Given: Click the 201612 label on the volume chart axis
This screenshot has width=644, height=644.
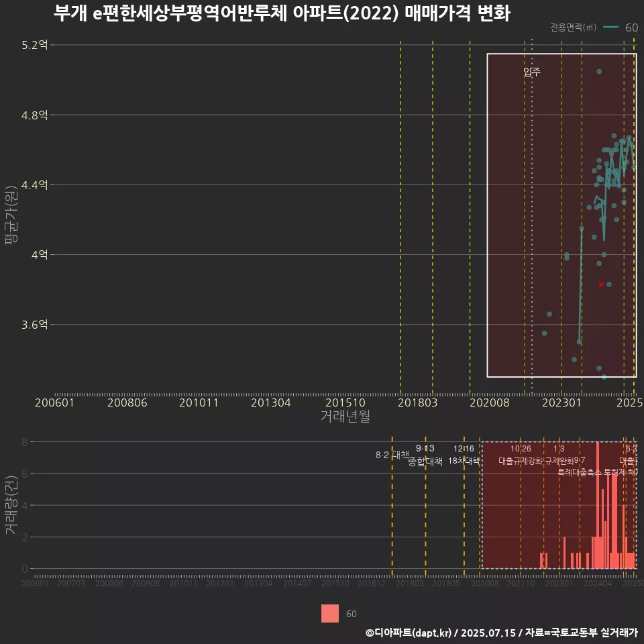Looking at the screenshot, I should [371, 583].
